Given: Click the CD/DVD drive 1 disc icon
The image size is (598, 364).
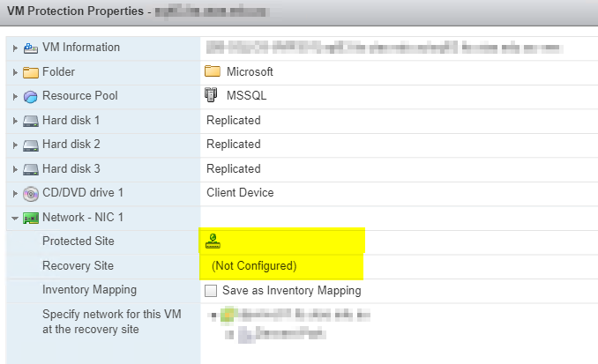Looking at the screenshot, I should [31, 194].
